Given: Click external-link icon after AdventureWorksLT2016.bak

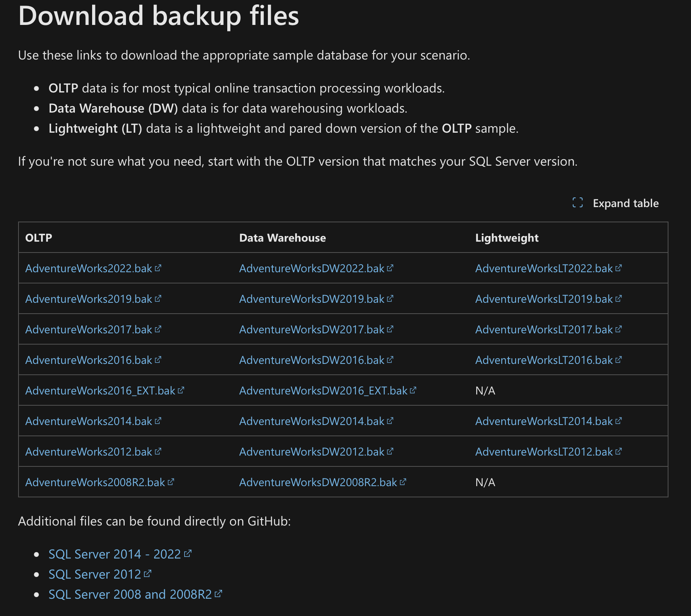Looking at the screenshot, I should point(618,359).
